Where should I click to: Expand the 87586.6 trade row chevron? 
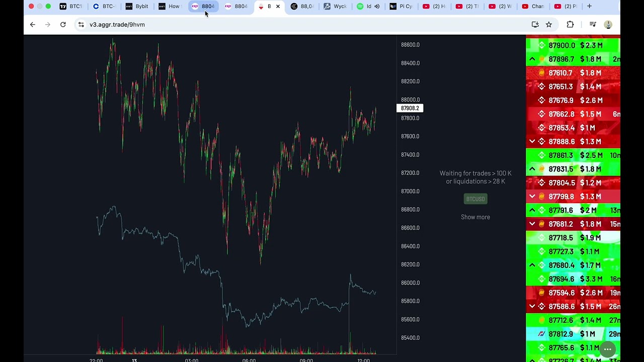coord(532,306)
